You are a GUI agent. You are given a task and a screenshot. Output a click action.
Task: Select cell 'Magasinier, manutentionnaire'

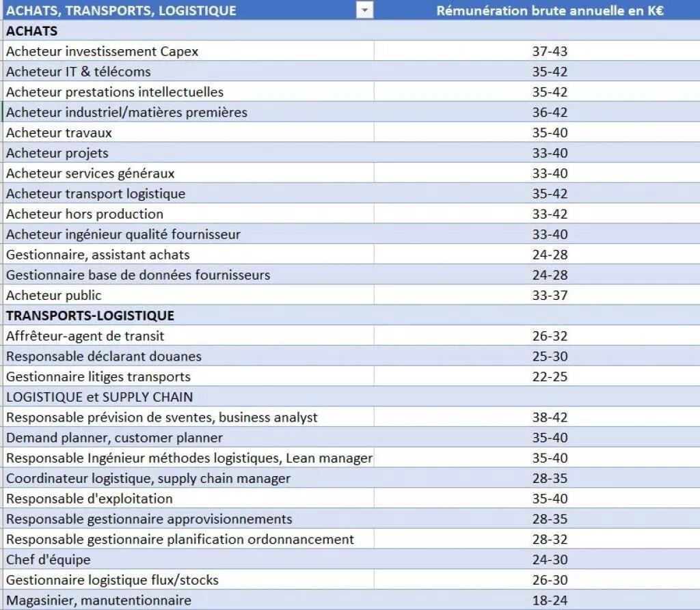189,599
